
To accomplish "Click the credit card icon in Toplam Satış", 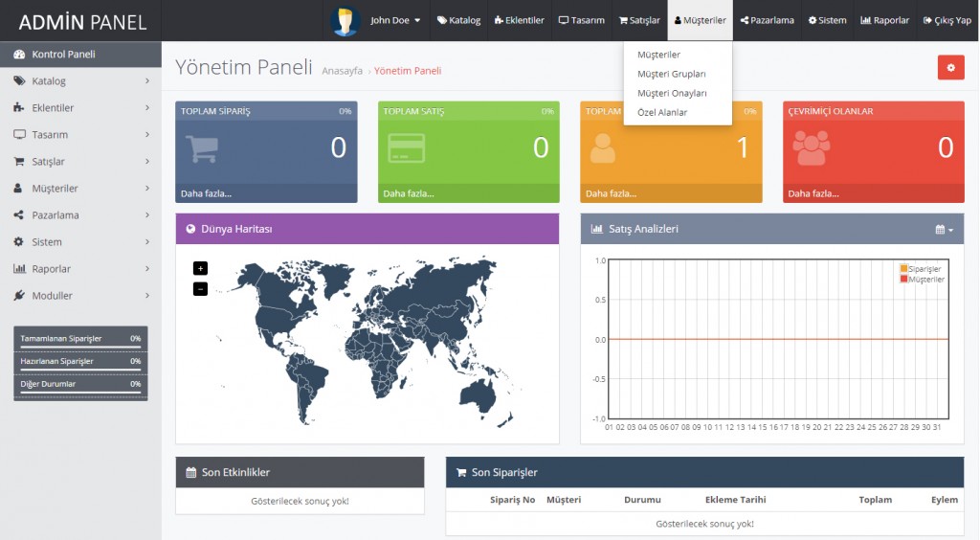I will pos(406,148).
